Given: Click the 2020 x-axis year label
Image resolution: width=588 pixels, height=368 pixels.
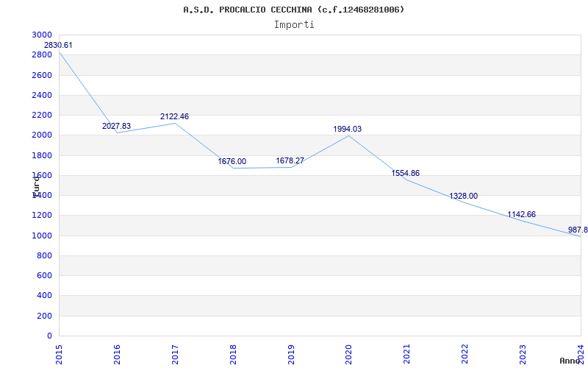Looking at the screenshot, I should (x=348, y=355).
